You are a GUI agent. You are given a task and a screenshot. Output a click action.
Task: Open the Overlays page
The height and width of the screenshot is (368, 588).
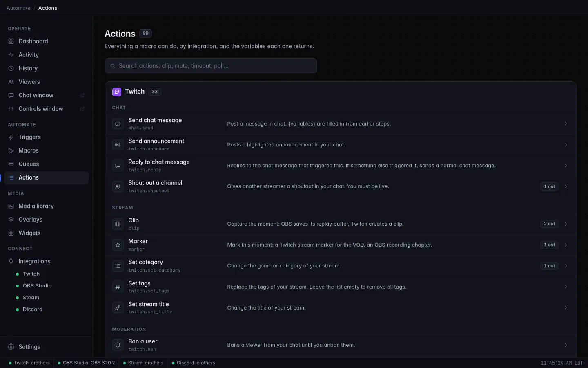[x=46, y=220]
